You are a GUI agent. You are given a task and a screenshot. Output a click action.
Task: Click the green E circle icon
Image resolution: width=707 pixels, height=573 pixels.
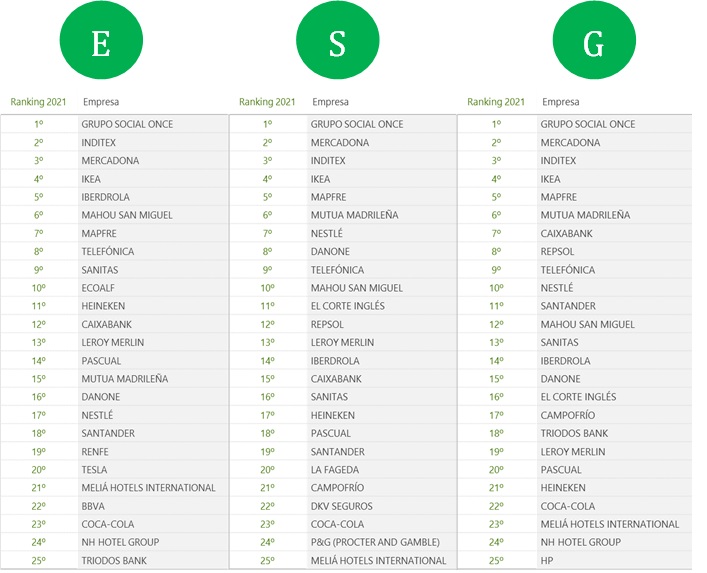tap(101, 40)
